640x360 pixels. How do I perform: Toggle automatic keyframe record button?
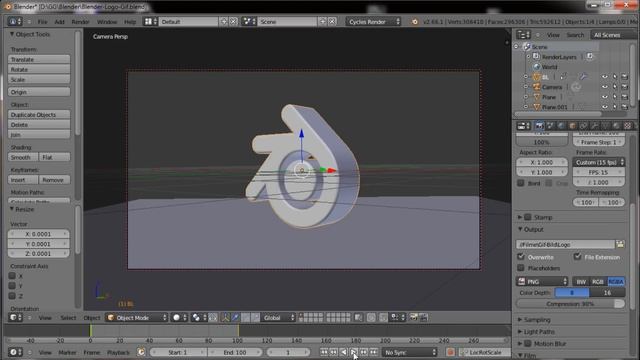point(450,352)
